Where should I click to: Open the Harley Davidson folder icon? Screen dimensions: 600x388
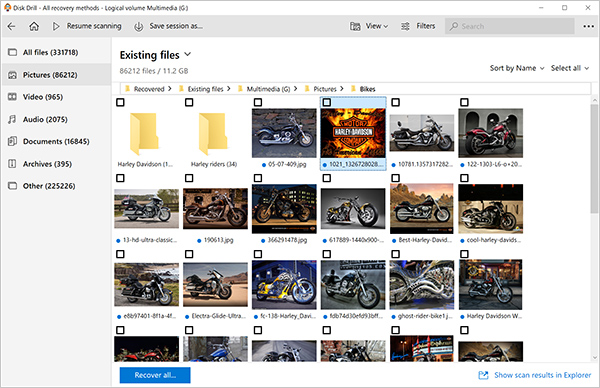pyautogui.click(x=144, y=134)
